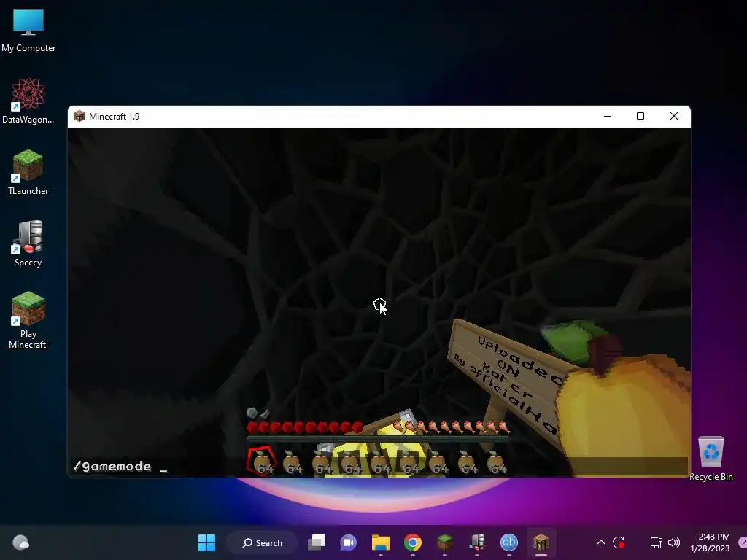This screenshot has width=747, height=560.
Task: Open the notification badge beside the clock
Action: click(x=743, y=542)
